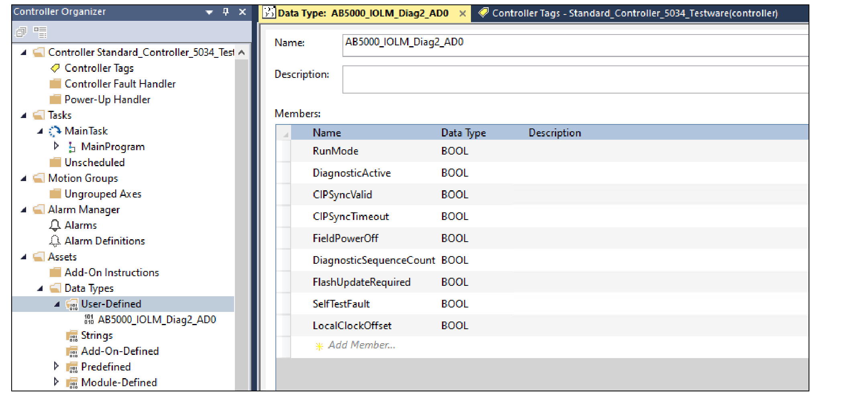Click the User-Defined data type folder icon
868x397 pixels.
[72, 304]
